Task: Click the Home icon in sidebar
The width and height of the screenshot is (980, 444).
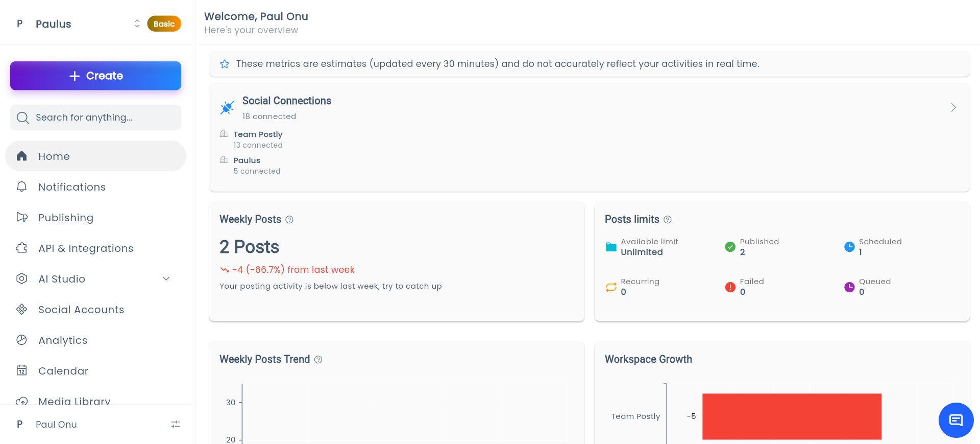Action: click(x=21, y=156)
